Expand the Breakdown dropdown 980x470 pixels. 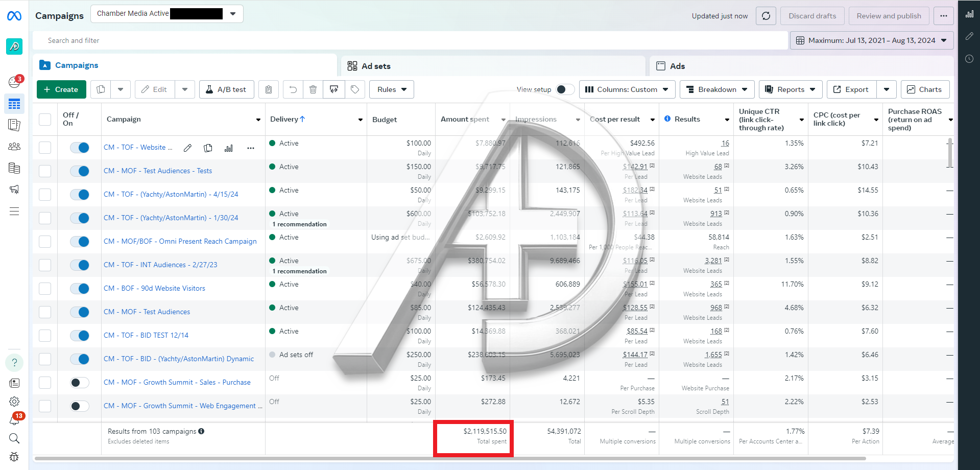pyautogui.click(x=716, y=89)
